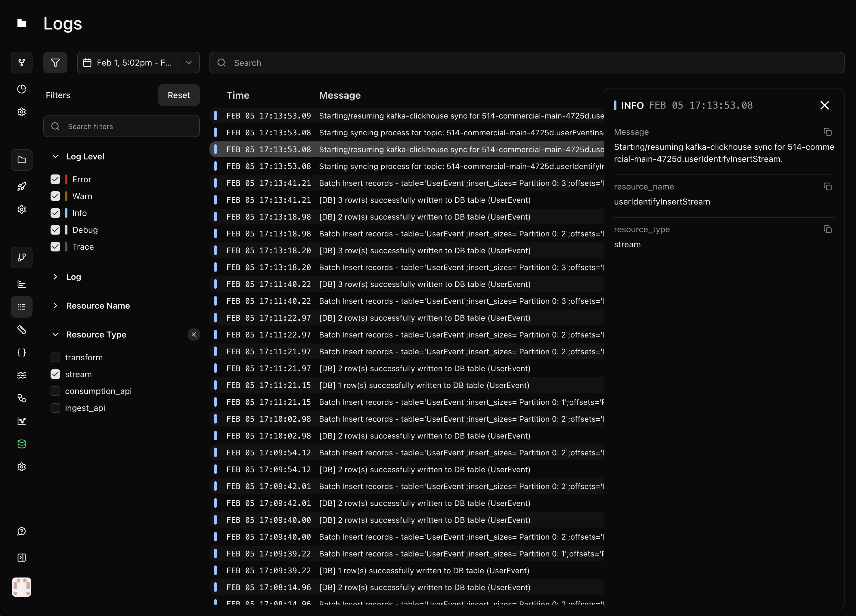Click the filter funnel icon button
Viewport: 856px width, 616px height.
[55, 63]
